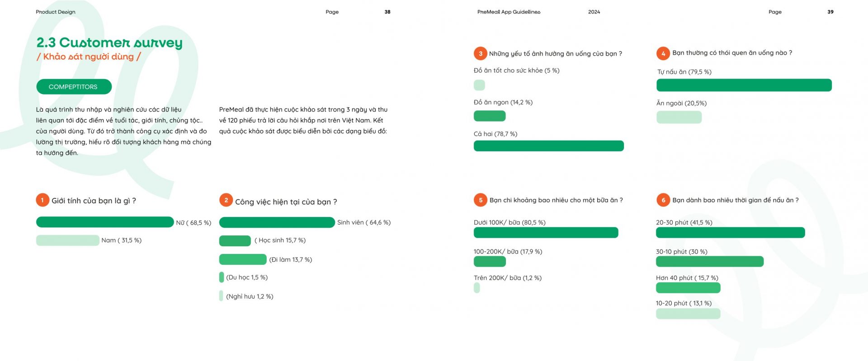
Task: Click question Bạn chi khoảng bao nhiêu cho một bữa ăn
Action: click(556, 200)
